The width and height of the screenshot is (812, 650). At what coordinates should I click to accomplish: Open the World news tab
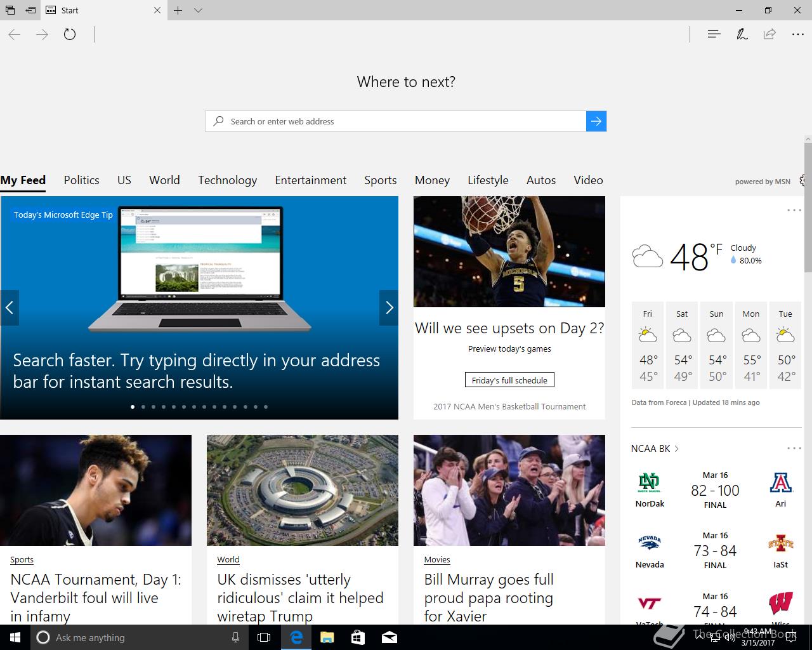click(x=164, y=180)
